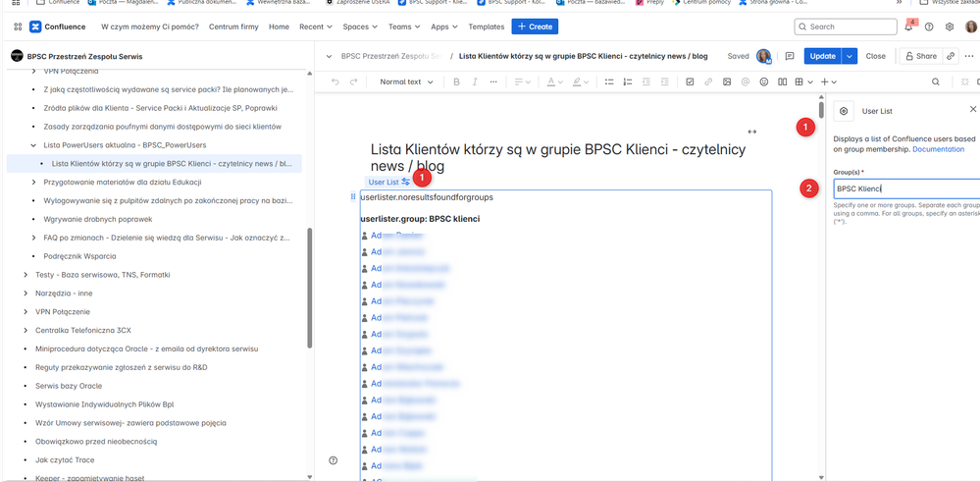This screenshot has height=482, width=980.
Task: Expand Testy - Baza serwisowa tree item
Action: [25, 275]
